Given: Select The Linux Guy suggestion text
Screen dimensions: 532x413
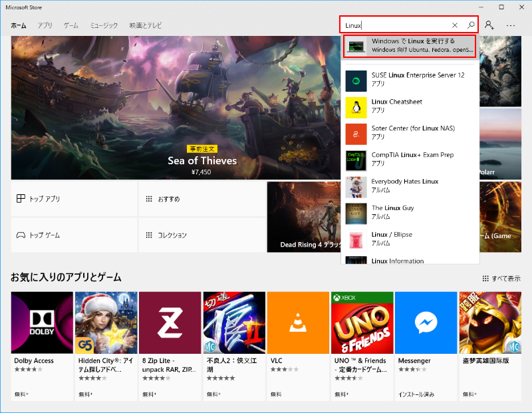Looking at the screenshot, I should tap(392, 208).
